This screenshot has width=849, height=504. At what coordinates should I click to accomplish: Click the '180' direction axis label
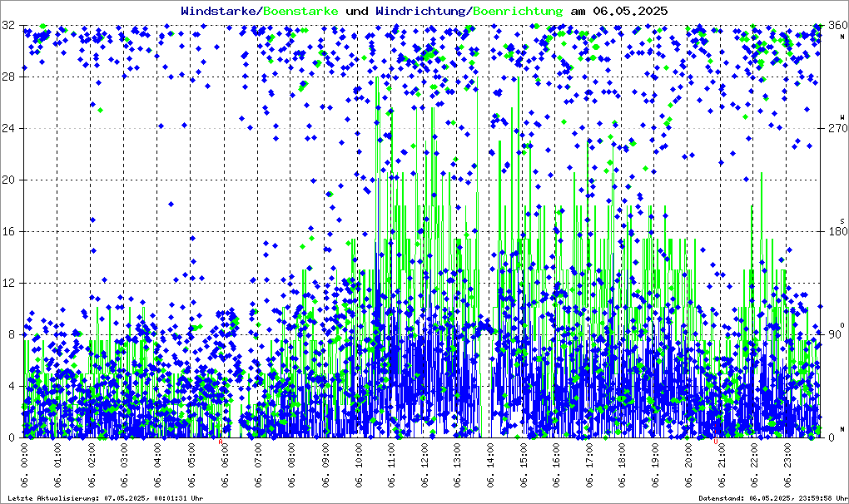[x=838, y=231]
